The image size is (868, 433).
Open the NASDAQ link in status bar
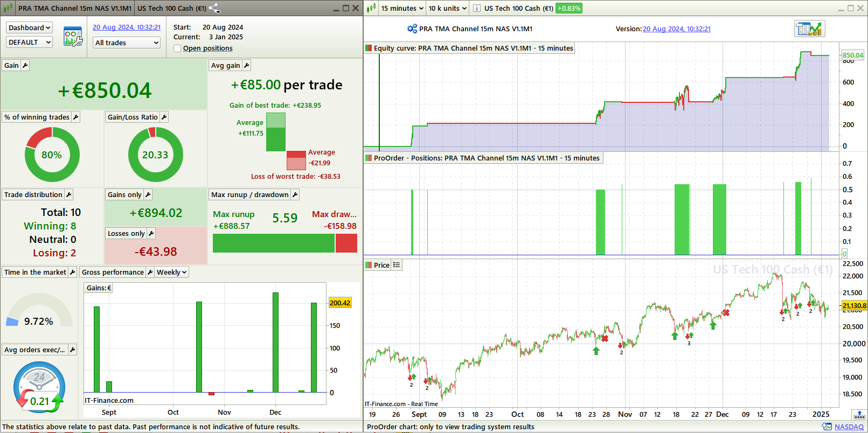[849, 427]
